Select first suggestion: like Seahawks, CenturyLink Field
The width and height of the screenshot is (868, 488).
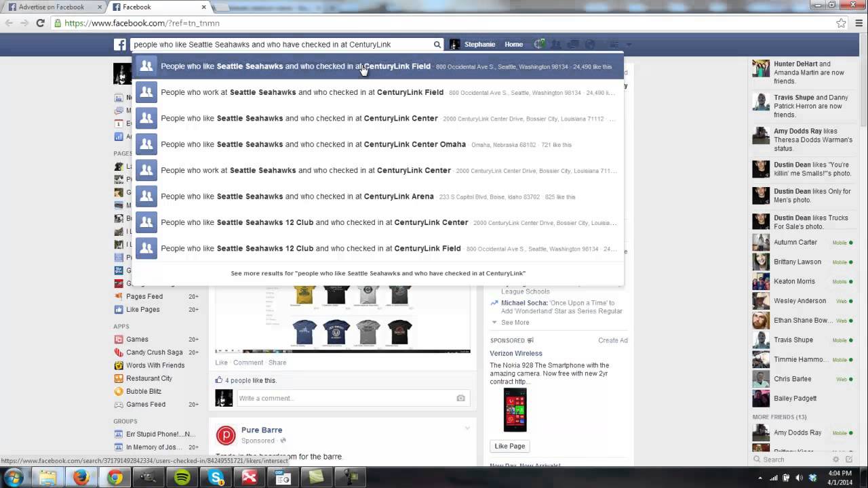pos(378,66)
